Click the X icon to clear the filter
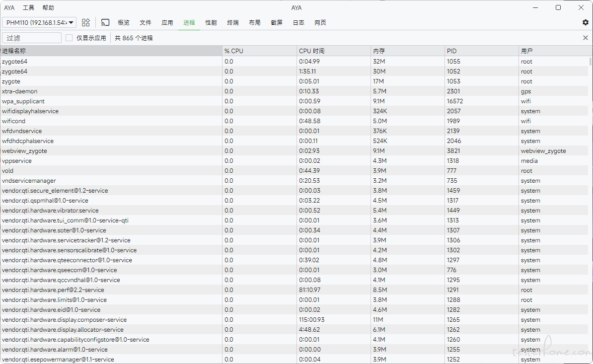 [x=585, y=38]
